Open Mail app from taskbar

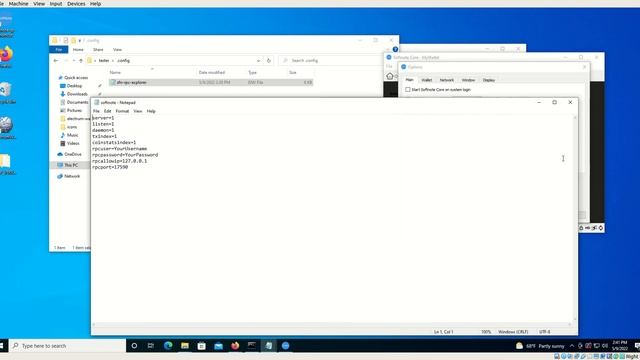coord(218,346)
